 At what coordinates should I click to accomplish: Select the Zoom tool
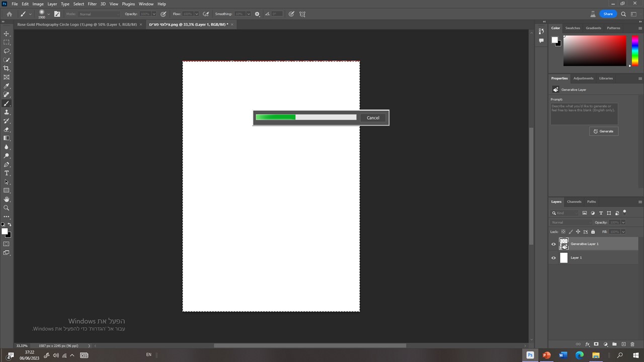coord(7,208)
